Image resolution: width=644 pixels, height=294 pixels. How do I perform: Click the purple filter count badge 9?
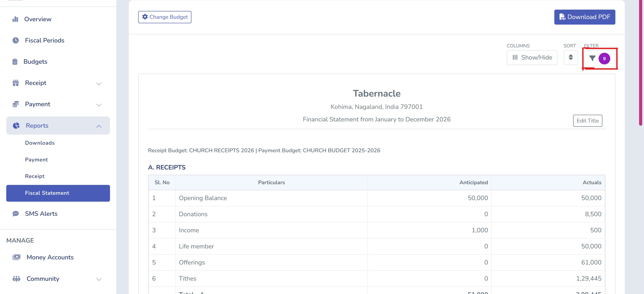[604, 59]
